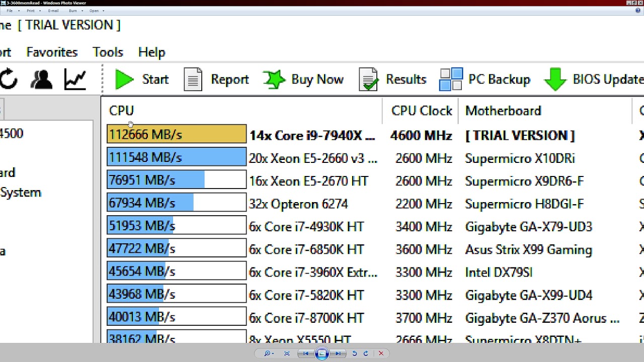Click the 6x Core i7-3960X entry
The image size is (644, 362).
pyautogui.click(x=313, y=273)
